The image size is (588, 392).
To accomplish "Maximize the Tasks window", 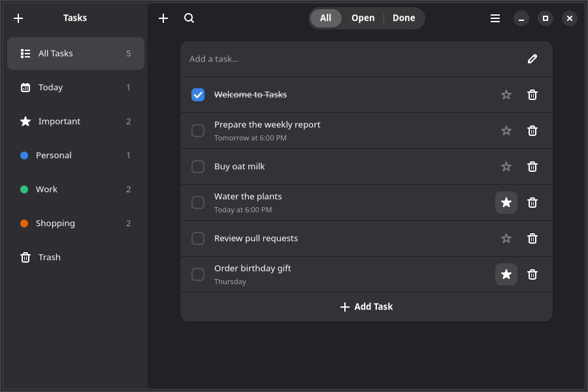I will coord(546,18).
